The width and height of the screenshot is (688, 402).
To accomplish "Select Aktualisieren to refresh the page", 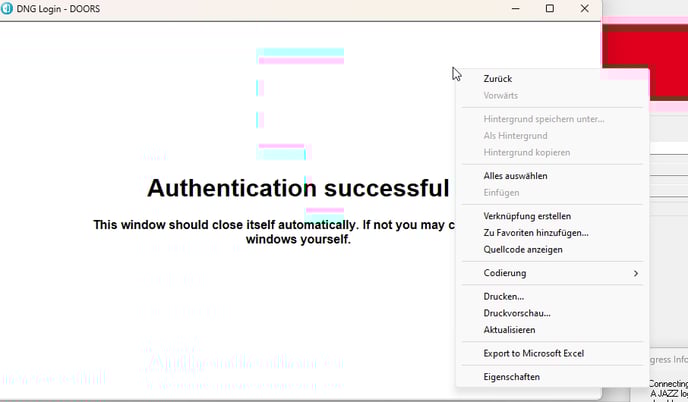I will pos(509,330).
